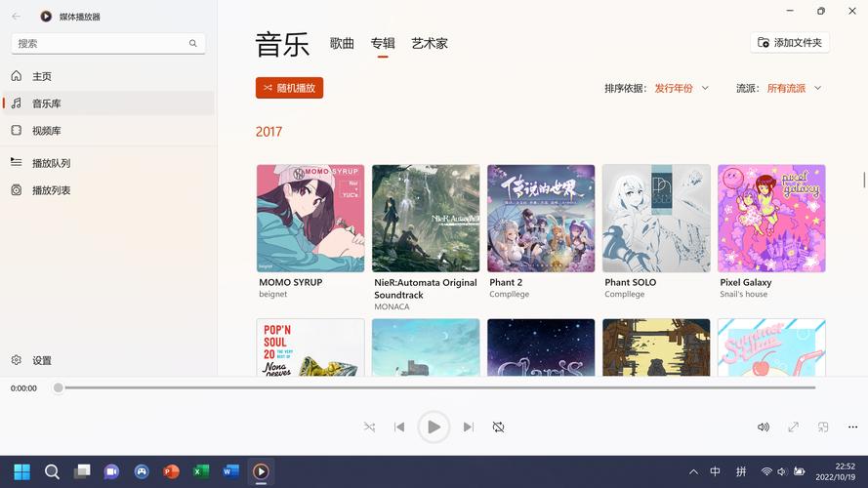
Task: Click the video library film icon
Action: click(17, 130)
